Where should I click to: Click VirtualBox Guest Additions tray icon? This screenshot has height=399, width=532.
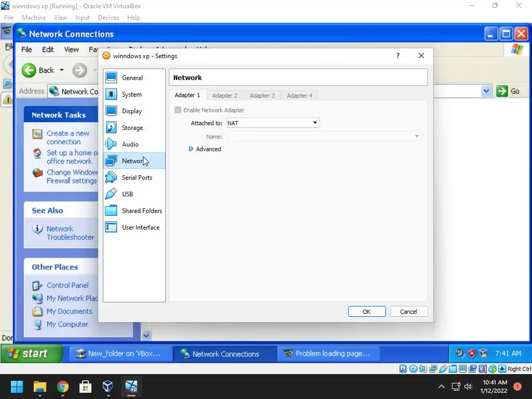483,353
